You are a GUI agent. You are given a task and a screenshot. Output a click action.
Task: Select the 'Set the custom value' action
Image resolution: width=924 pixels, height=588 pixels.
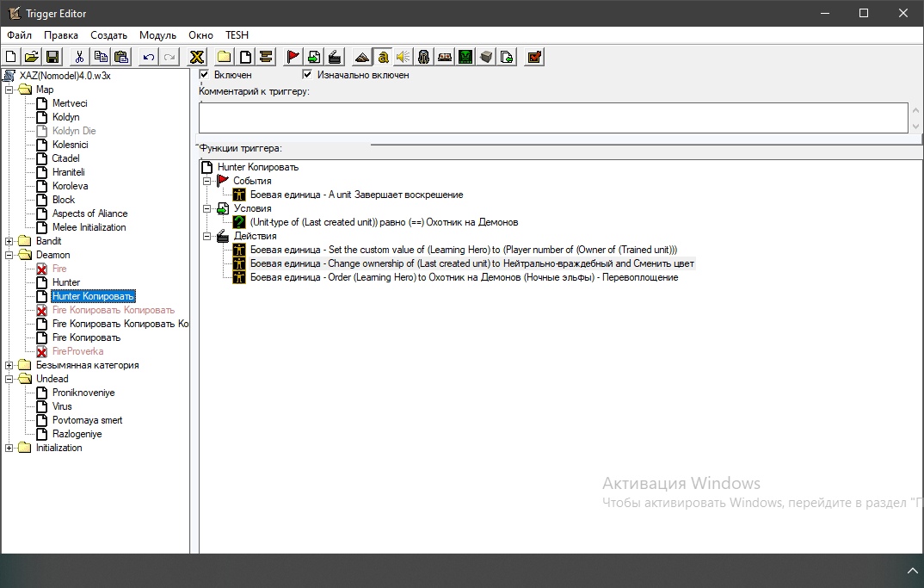463,250
